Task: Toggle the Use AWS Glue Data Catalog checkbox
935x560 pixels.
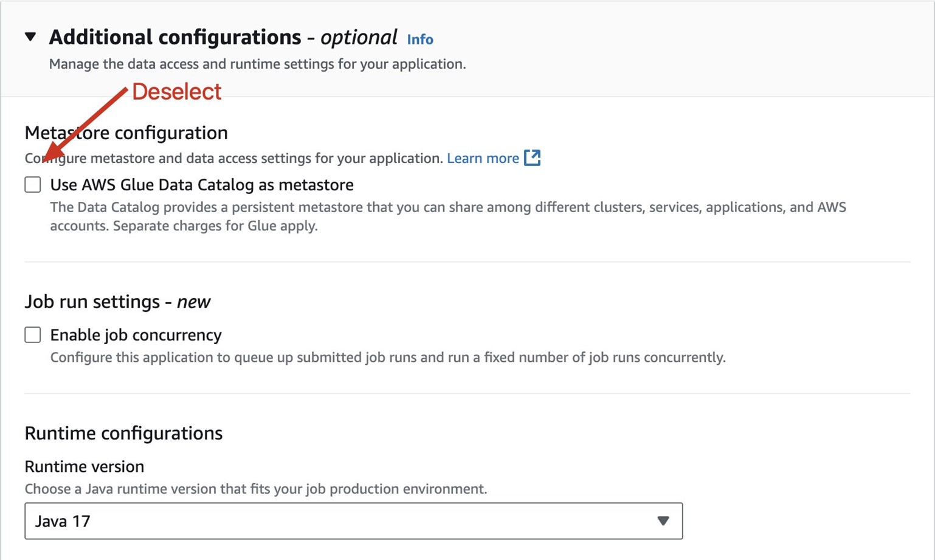Action: pos(33,184)
